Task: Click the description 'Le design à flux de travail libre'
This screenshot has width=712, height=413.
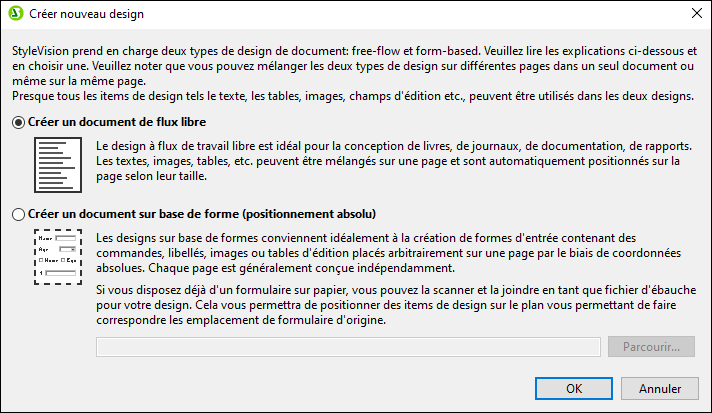Action: coord(394,161)
